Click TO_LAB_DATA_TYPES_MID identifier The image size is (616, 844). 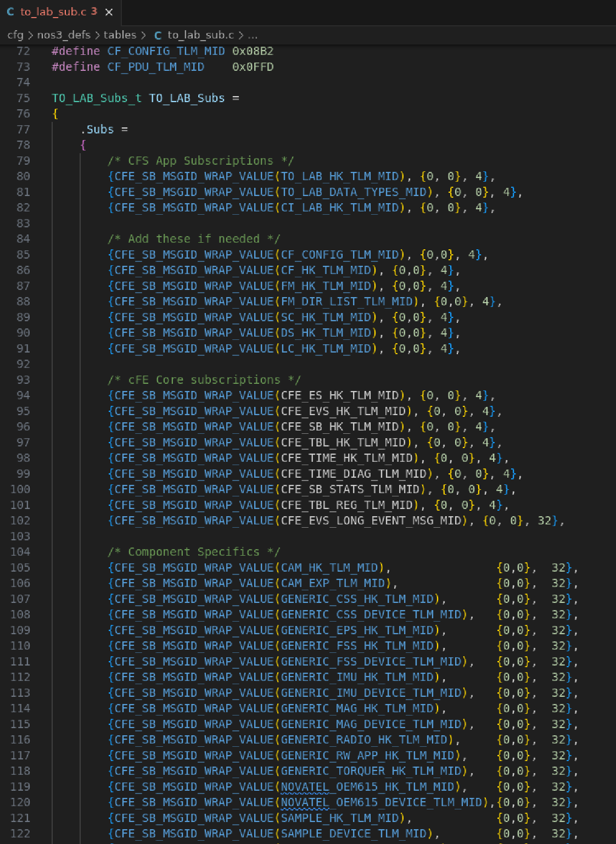tap(354, 192)
